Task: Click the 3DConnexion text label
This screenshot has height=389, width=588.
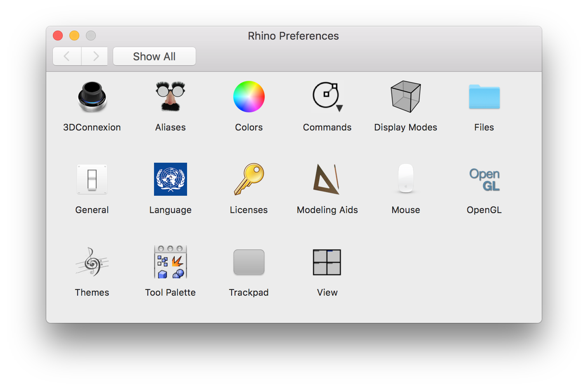Action: (92, 127)
